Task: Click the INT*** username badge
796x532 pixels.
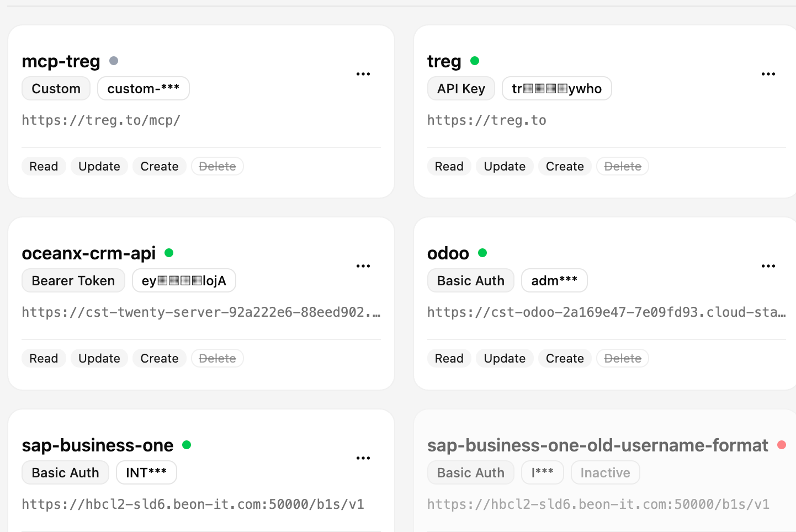Action: coord(146,472)
